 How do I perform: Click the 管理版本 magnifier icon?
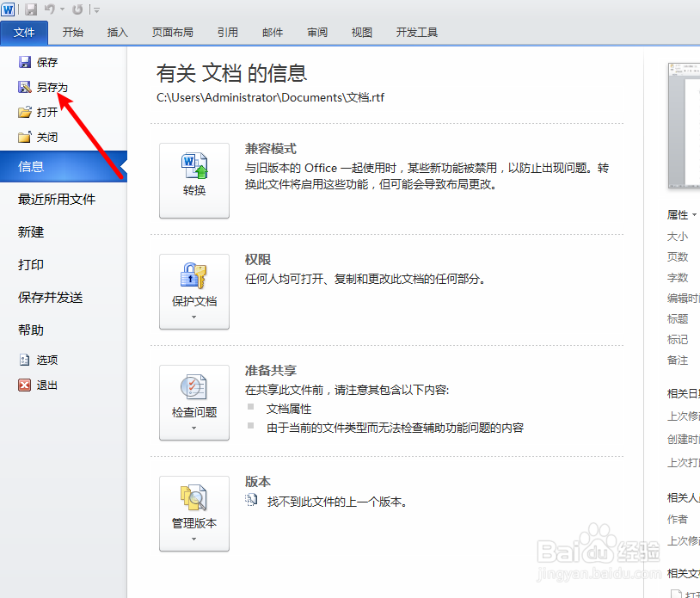(x=193, y=497)
